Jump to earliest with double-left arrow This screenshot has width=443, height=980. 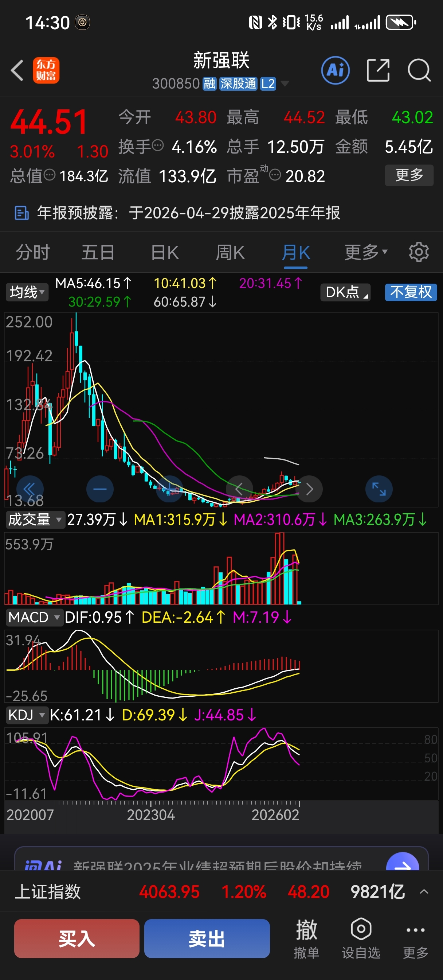click(x=30, y=489)
